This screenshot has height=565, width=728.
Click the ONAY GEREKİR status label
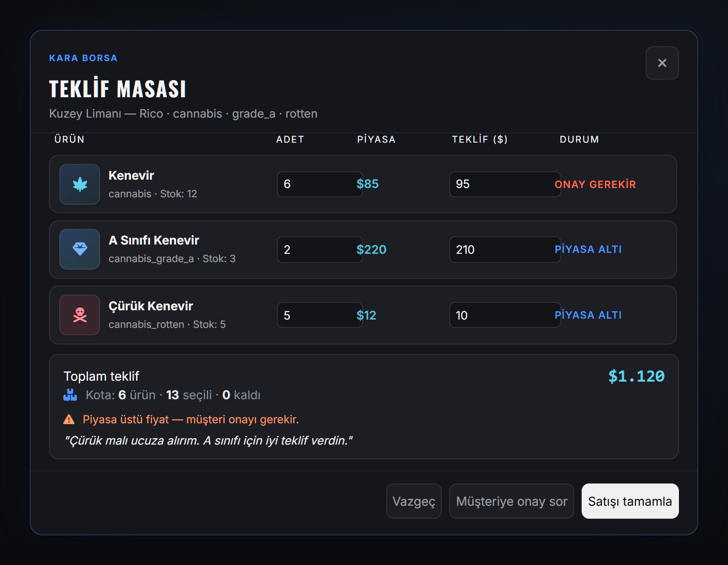(595, 184)
